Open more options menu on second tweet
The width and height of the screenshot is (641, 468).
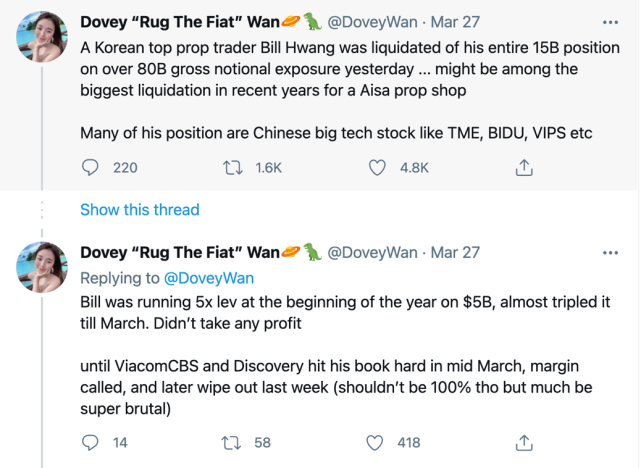[611, 251]
